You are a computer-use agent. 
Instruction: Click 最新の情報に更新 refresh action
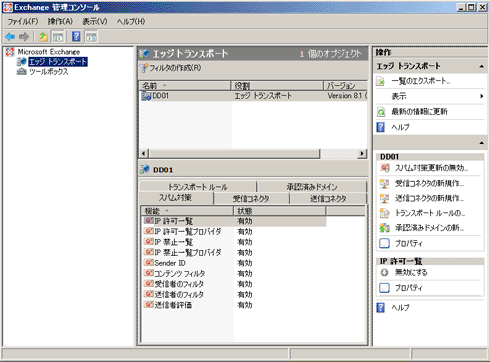(419, 112)
